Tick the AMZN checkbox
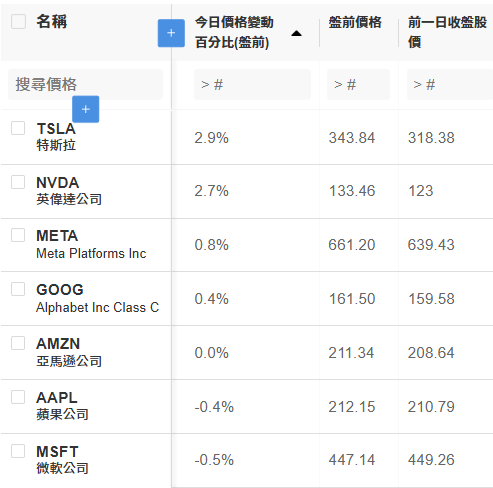This screenshot has width=493, height=488. pyautogui.click(x=18, y=343)
